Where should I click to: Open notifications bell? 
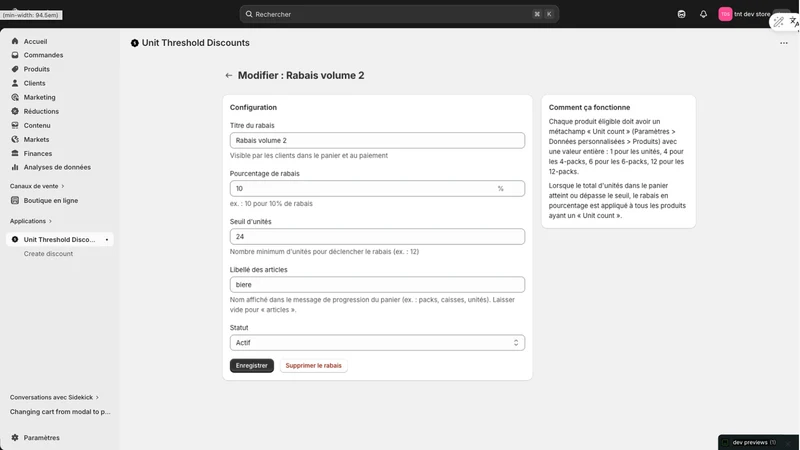(704, 14)
